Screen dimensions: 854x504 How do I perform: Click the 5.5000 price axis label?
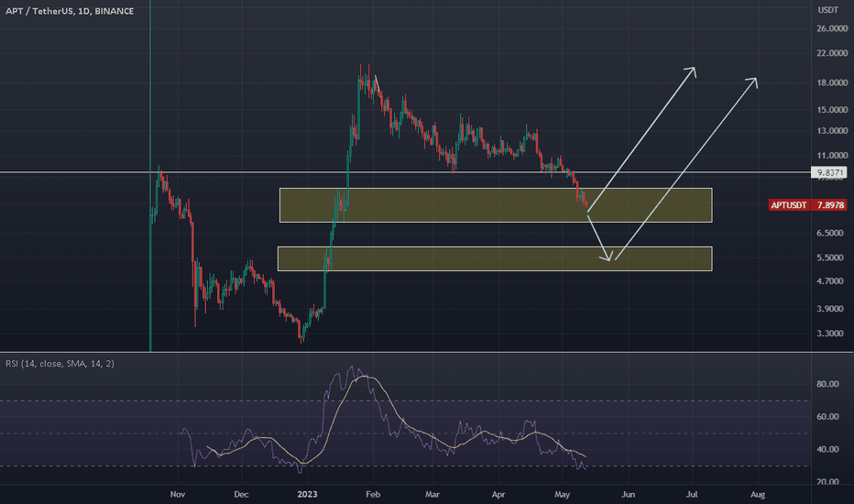[830, 257]
